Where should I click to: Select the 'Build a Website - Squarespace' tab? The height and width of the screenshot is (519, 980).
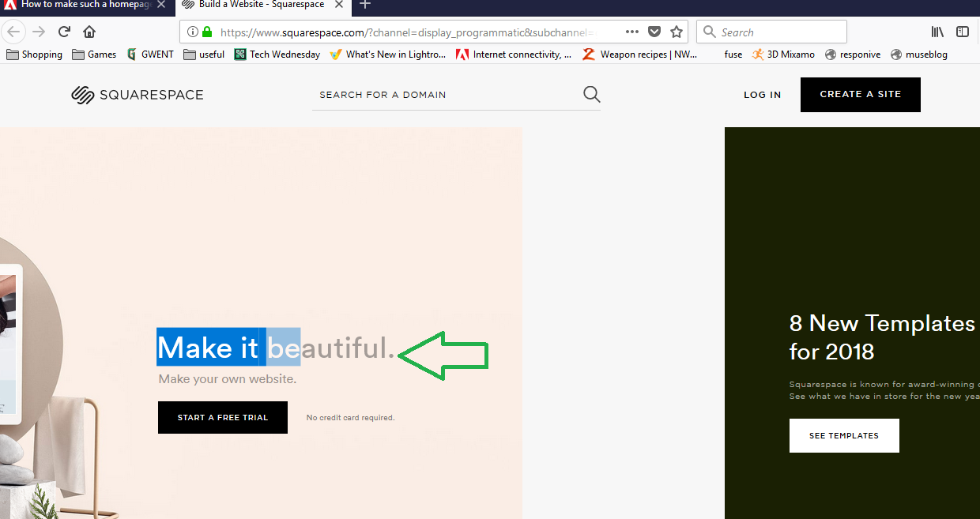(x=262, y=5)
